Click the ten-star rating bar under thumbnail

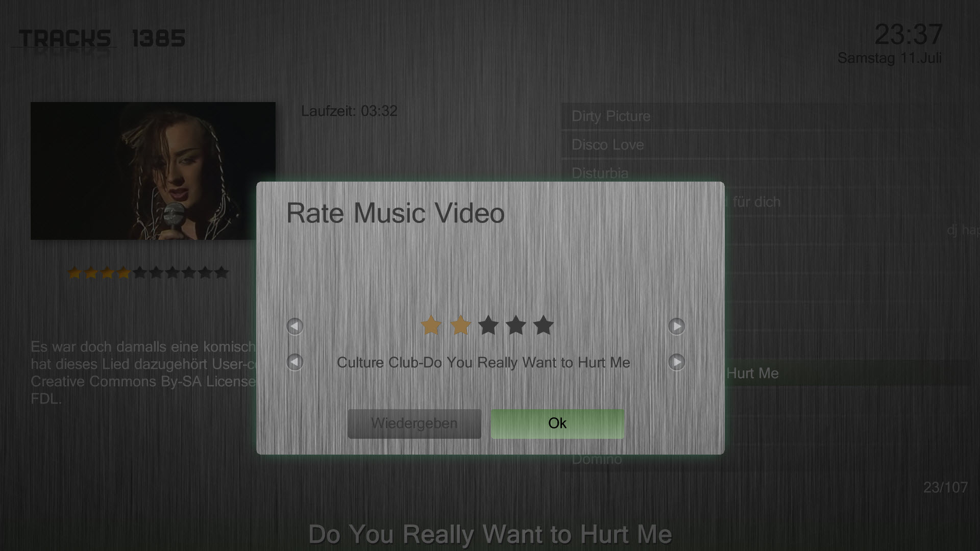point(148,273)
